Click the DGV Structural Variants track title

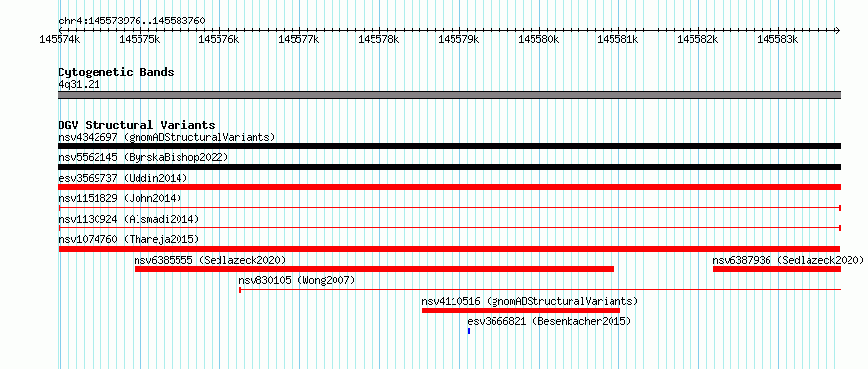click(137, 125)
